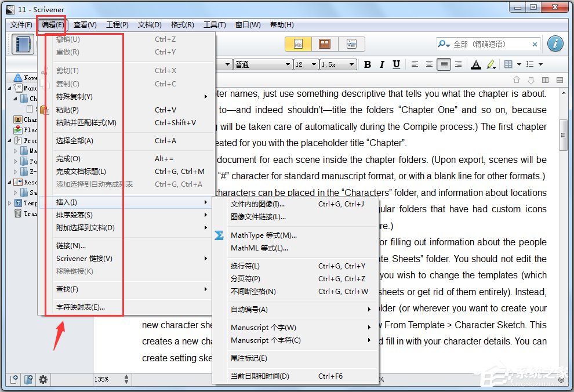Click the editor vertical scrollbar thumb
574x392 pixels.
coord(563,135)
